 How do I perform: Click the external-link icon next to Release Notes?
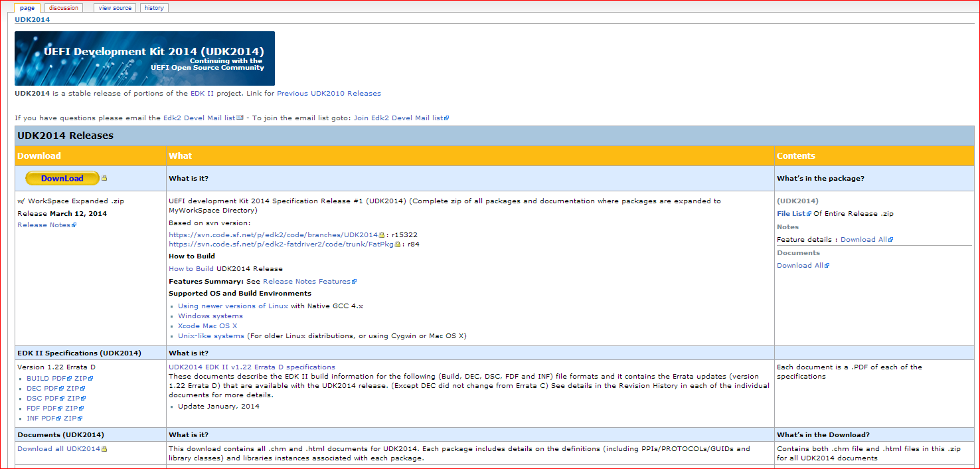74,225
